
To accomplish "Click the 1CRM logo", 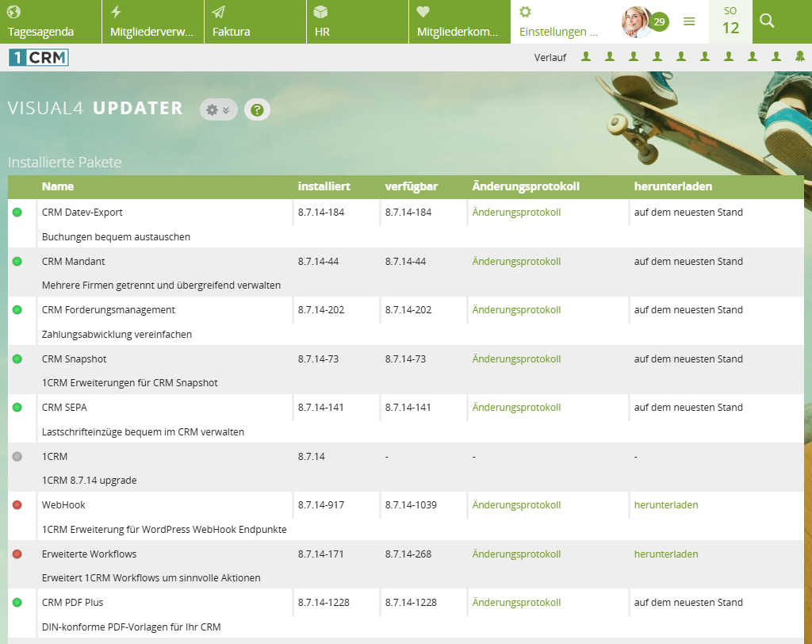I will [39, 57].
